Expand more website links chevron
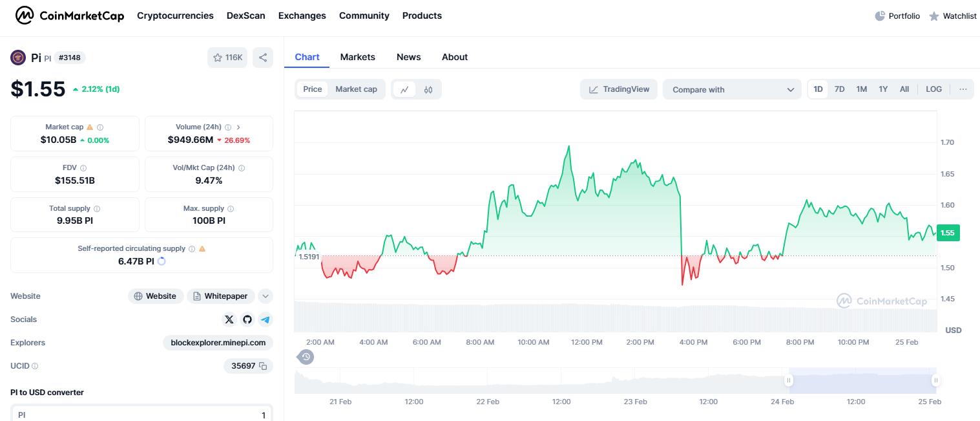The width and height of the screenshot is (980, 421). pos(266,296)
